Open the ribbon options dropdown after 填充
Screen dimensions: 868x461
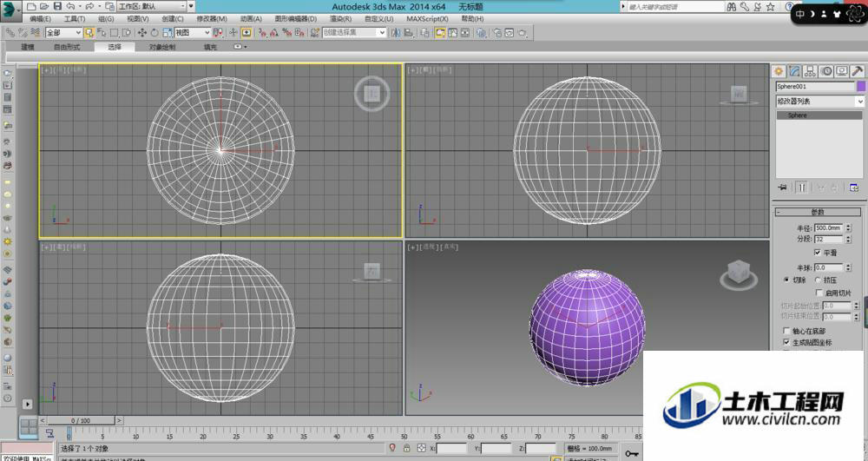tap(240, 47)
